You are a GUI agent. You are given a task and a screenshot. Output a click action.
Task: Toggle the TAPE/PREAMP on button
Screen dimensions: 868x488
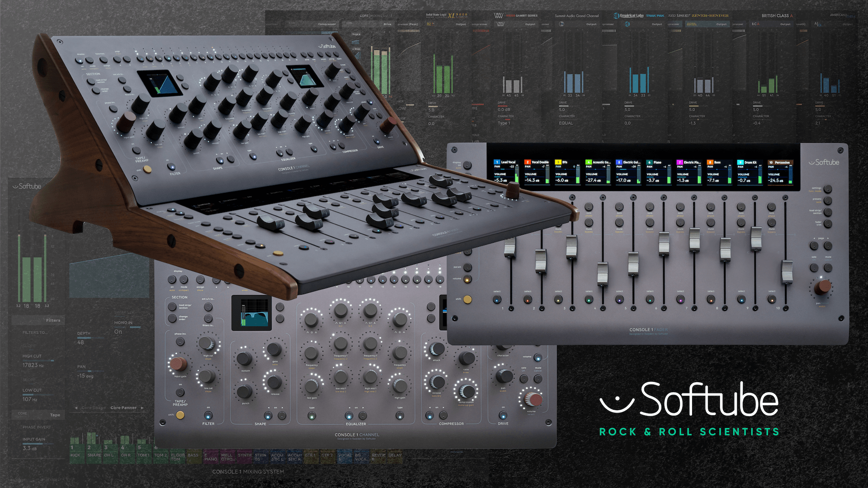click(x=180, y=393)
